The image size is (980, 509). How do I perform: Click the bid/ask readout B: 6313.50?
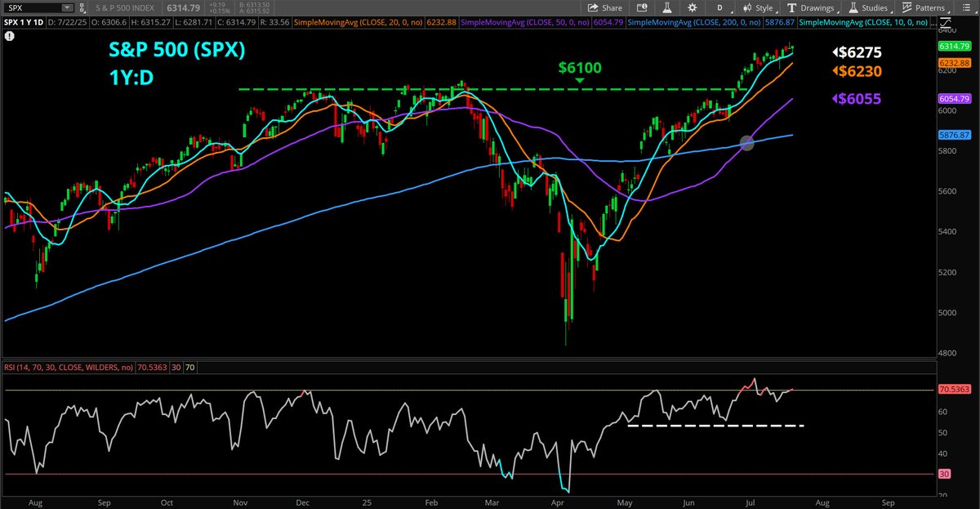coord(254,5)
